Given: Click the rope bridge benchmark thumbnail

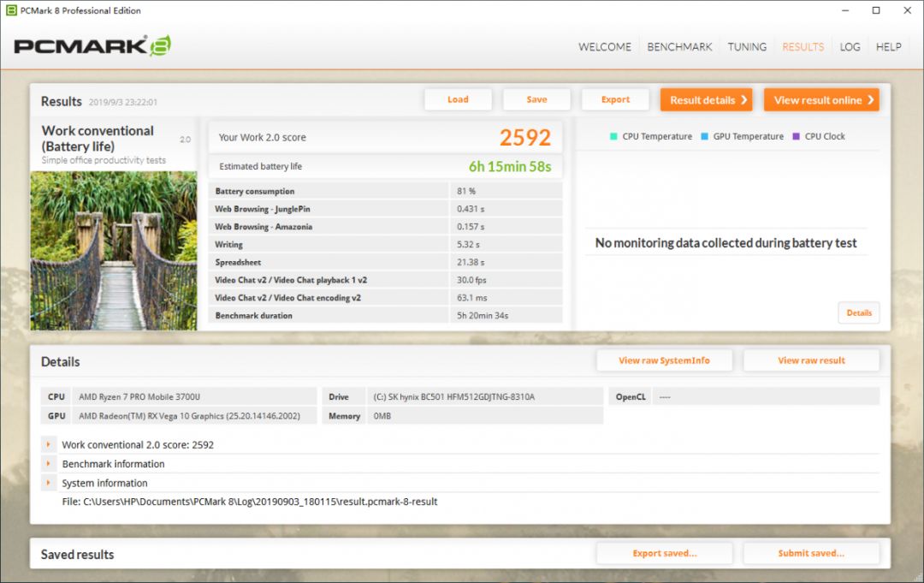Looking at the screenshot, I should click(x=114, y=250).
